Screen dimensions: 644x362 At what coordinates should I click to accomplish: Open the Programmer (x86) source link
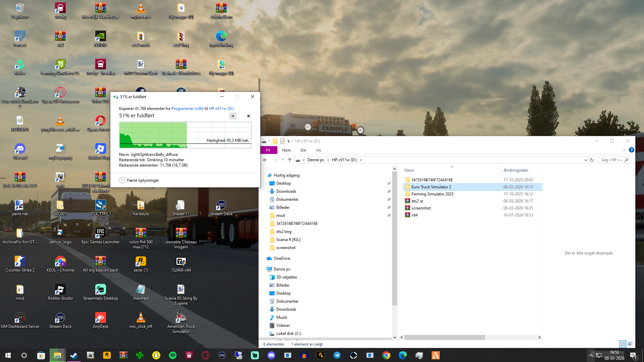point(187,109)
